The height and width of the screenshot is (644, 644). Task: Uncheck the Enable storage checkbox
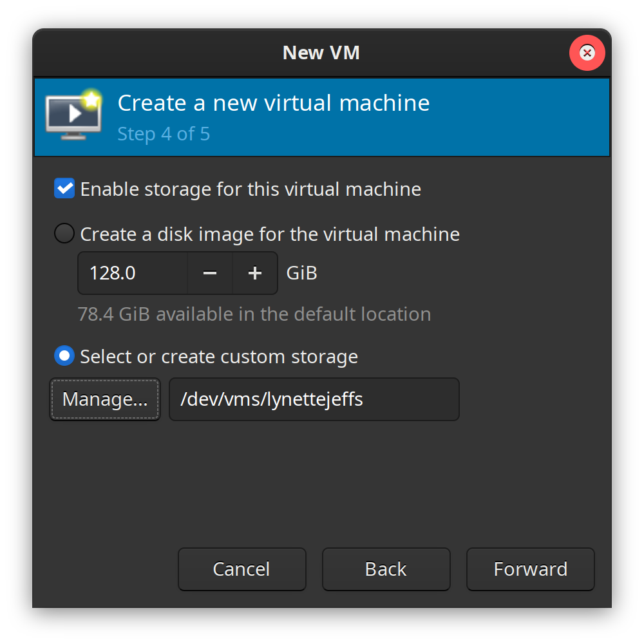pos(64,189)
